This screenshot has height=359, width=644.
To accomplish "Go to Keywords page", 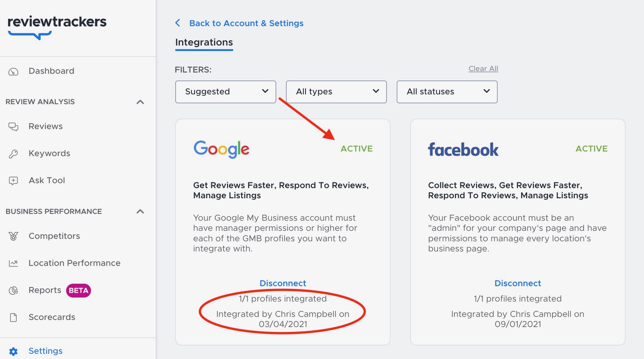I will coord(49,153).
